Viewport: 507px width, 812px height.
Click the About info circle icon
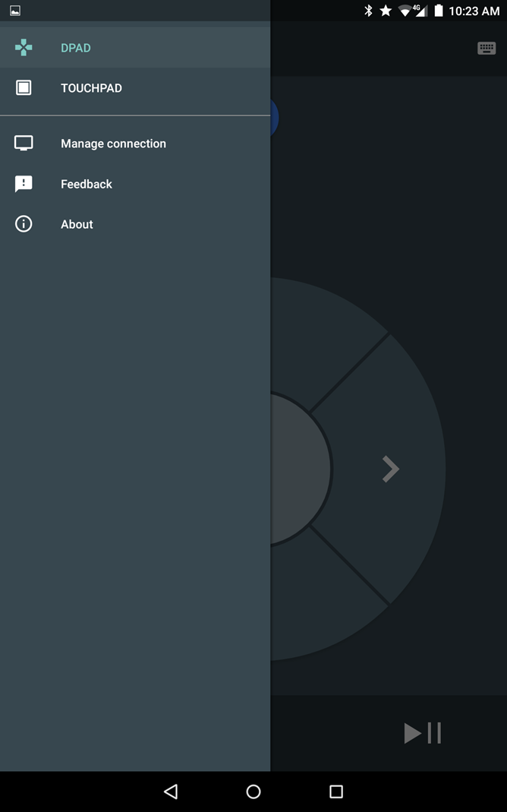pos(24,224)
